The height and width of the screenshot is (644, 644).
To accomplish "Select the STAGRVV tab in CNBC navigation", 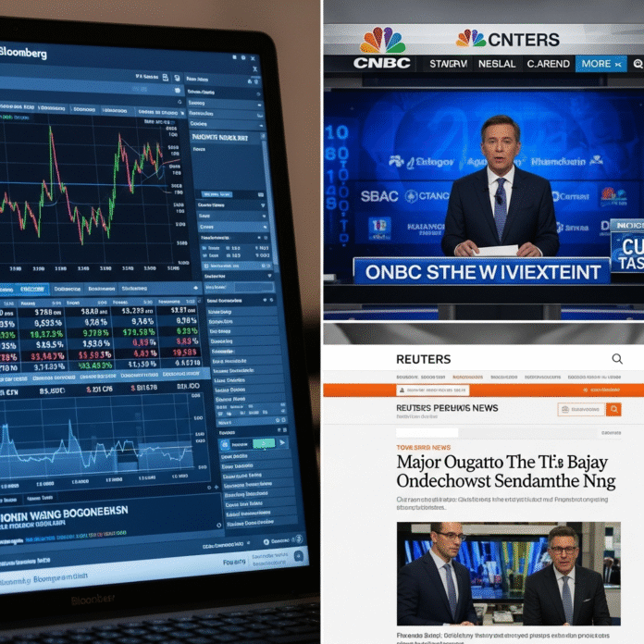I will (450, 64).
